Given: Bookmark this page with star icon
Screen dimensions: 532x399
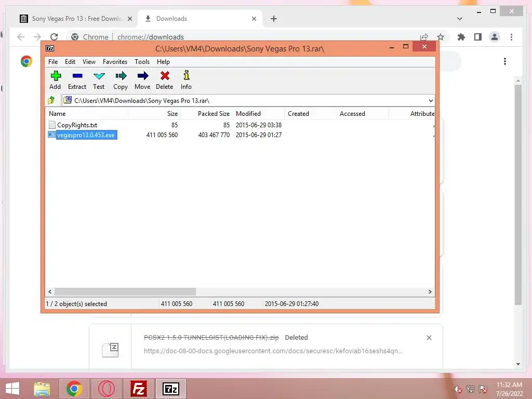Looking at the screenshot, I should click(441, 37).
